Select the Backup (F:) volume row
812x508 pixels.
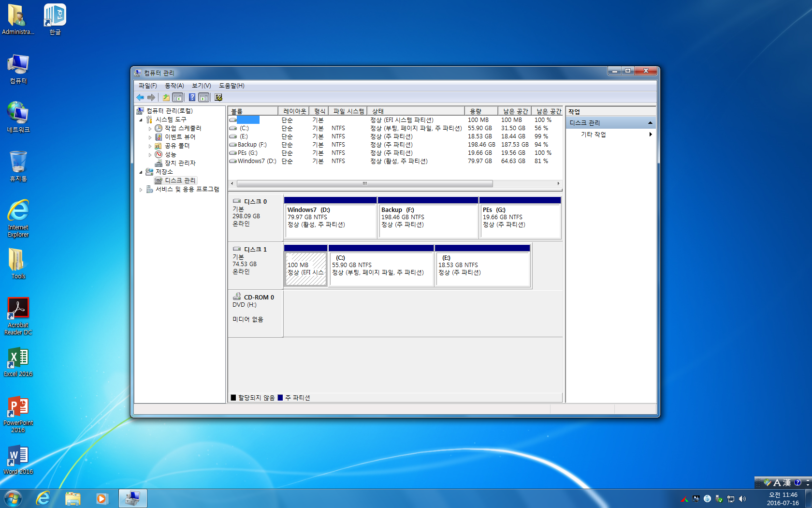pyautogui.click(x=395, y=145)
